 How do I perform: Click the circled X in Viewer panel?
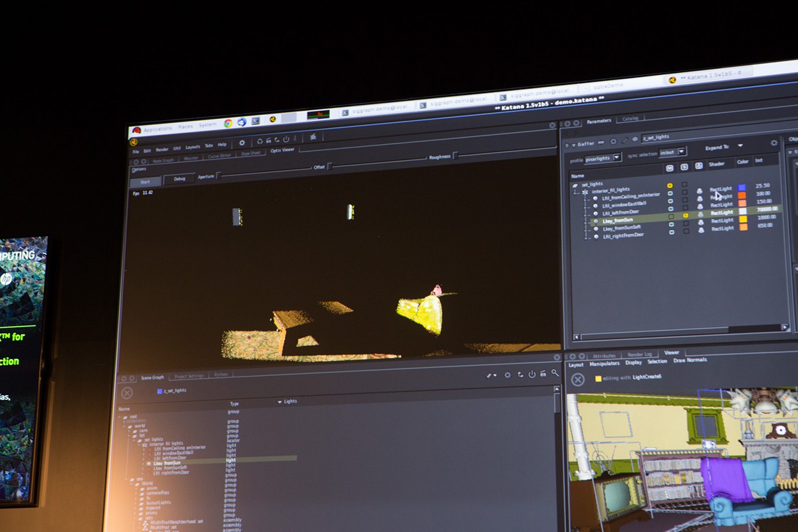pyautogui.click(x=578, y=379)
